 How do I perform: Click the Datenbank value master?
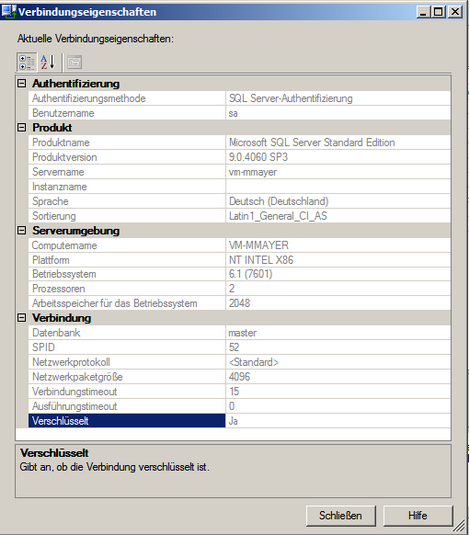point(242,333)
